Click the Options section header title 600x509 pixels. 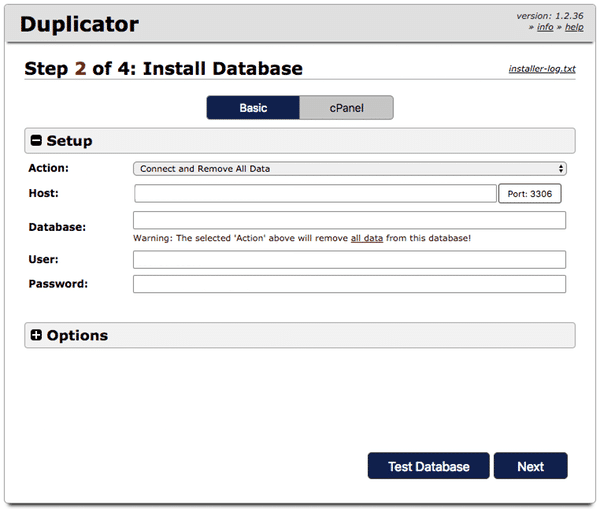pyautogui.click(x=77, y=335)
